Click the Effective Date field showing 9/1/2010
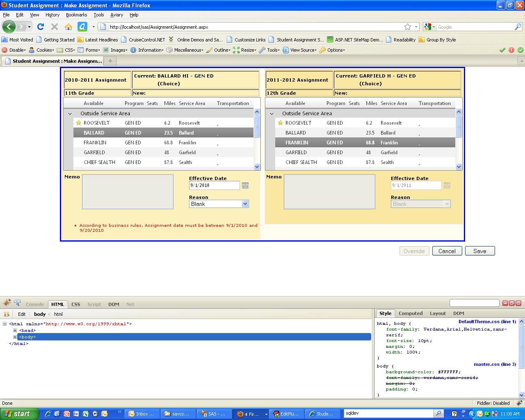525x420 pixels. [x=214, y=185]
